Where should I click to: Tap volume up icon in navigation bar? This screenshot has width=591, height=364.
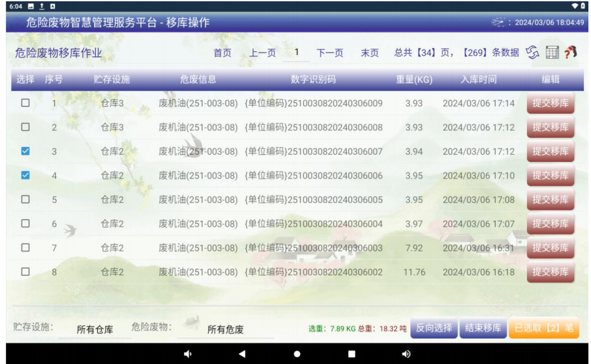406,354
